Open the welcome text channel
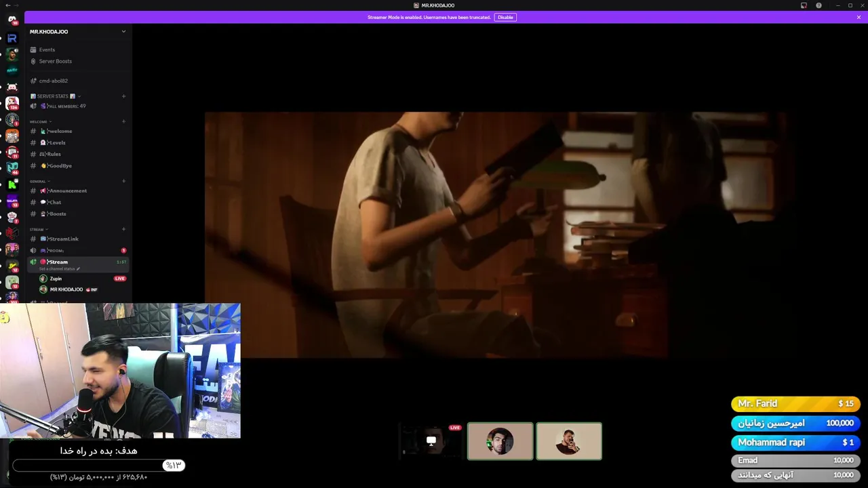Screen dimensions: 868x488 pos(77,131)
